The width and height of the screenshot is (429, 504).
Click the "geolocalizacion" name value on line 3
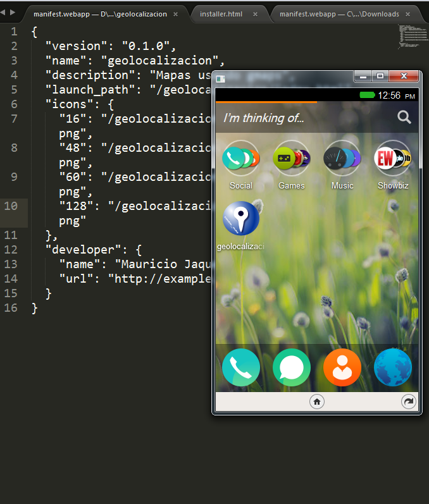pos(159,61)
